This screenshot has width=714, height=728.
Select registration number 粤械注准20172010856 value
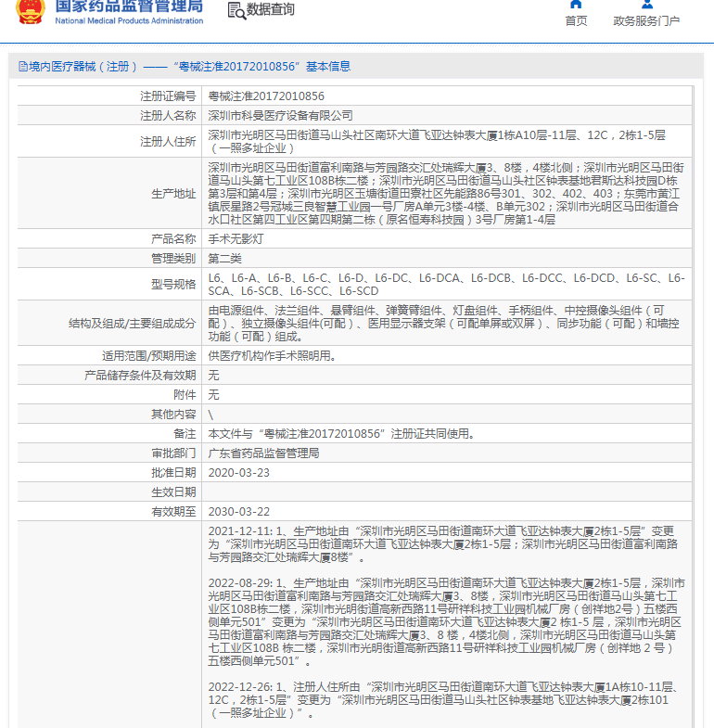pos(266,96)
